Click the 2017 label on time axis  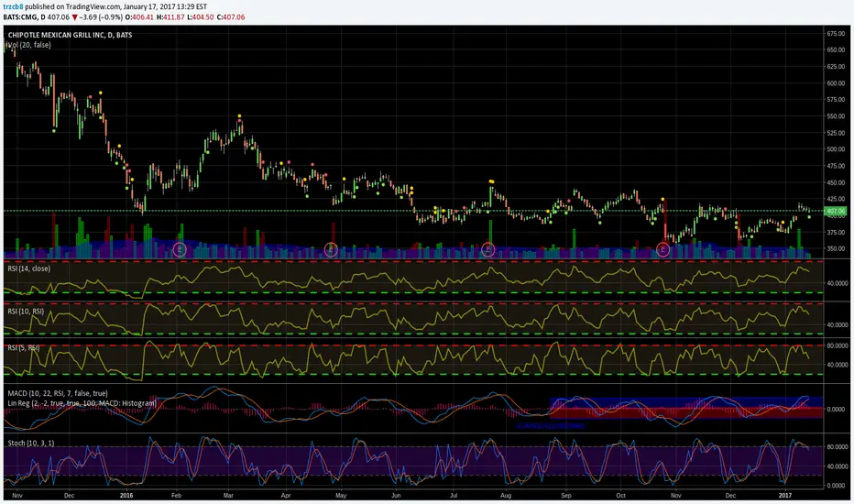[x=785, y=496]
